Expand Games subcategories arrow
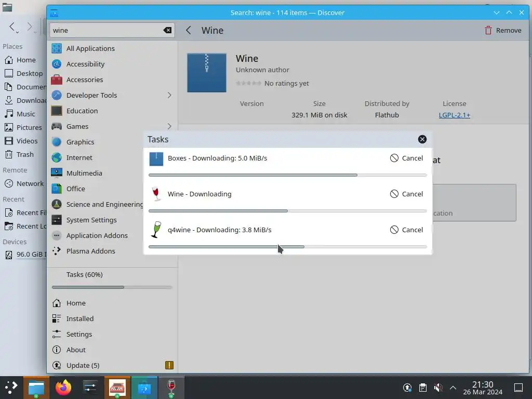This screenshot has height=399, width=532. [x=169, y=127]
